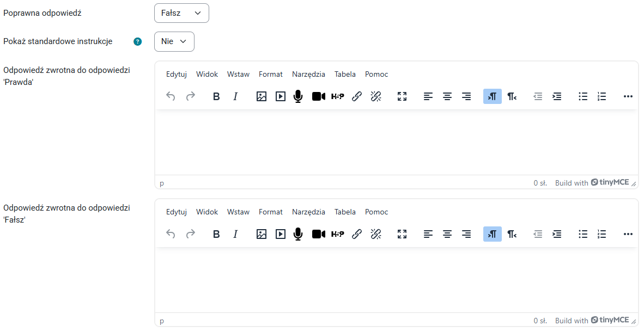
Task: Open the 'Pokaż standardowe instrukcje' dropdown
Action: click(x=174, y=41)
